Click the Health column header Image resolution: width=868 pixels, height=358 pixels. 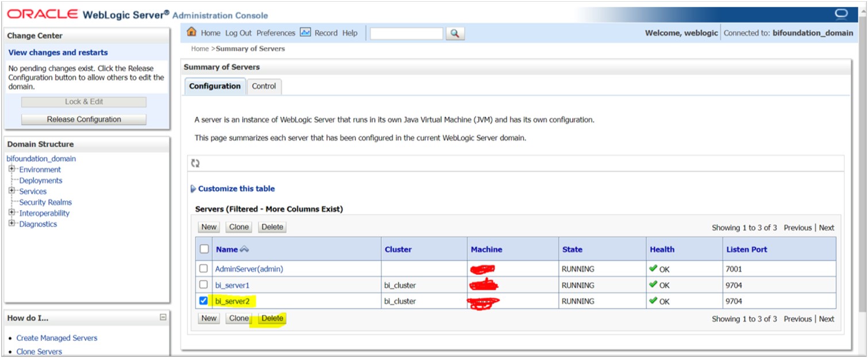662,249
